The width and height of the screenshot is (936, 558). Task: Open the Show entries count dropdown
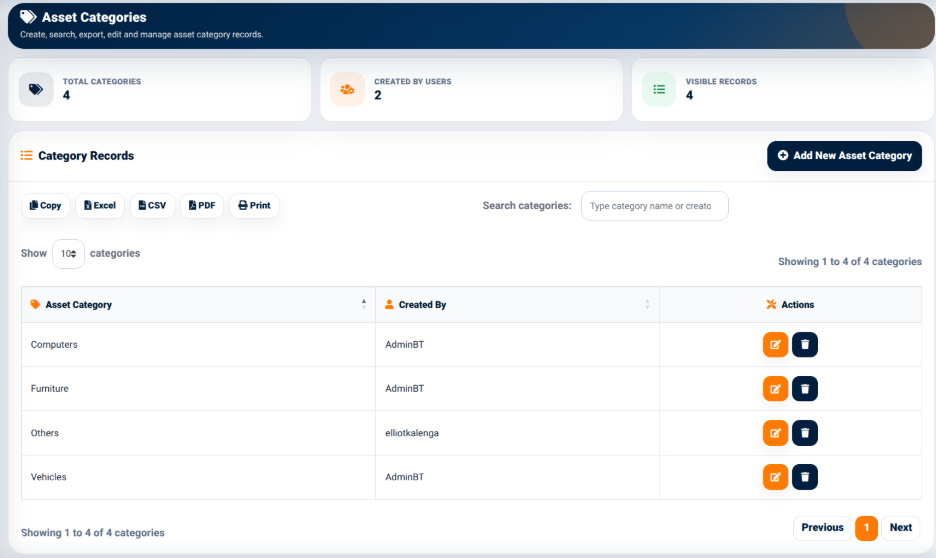pos(68,254)
